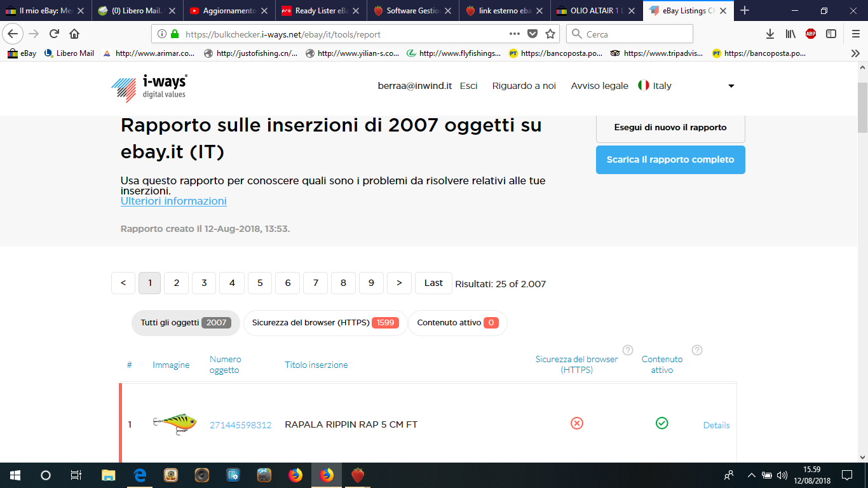Image resolution: width=868 pixels, height=488 pixels.
Task: Launch Microsoft Edge from the taskbar
Action: pyautogui.click(x=140, y=475)
